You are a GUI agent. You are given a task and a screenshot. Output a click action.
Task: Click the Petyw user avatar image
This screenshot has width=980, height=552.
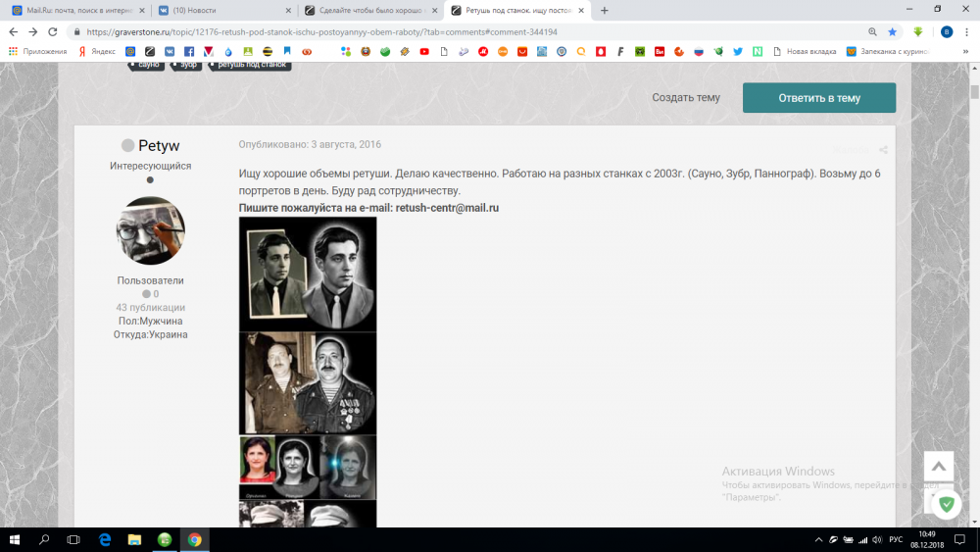150,231
